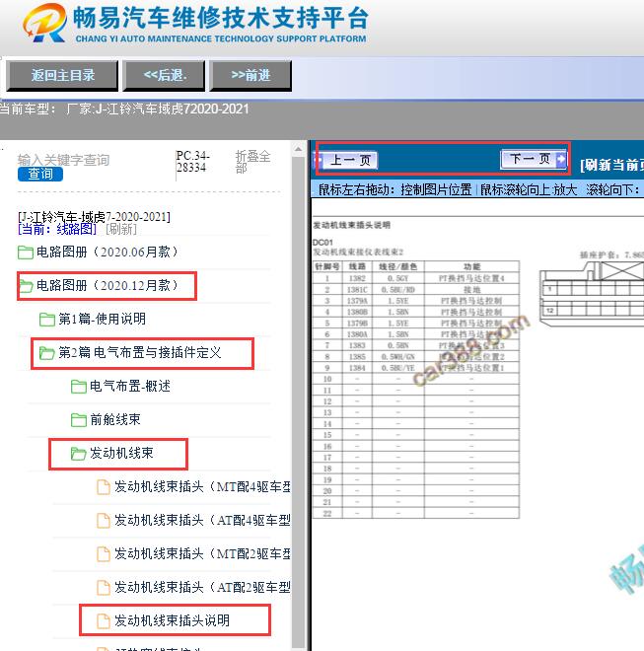The height and width of the screenshot is (651, 644).
Task: Go forward with >>前进 button
Action: coord(250,76)
